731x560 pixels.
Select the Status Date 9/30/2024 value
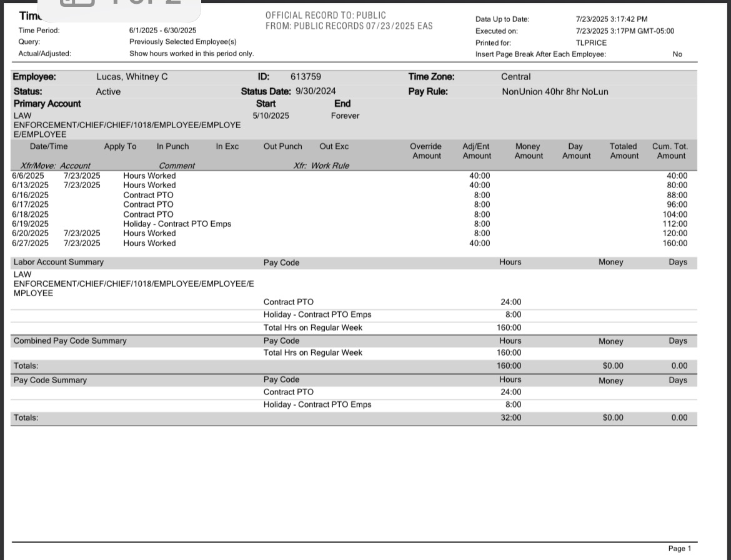click(x=316, y=91)
